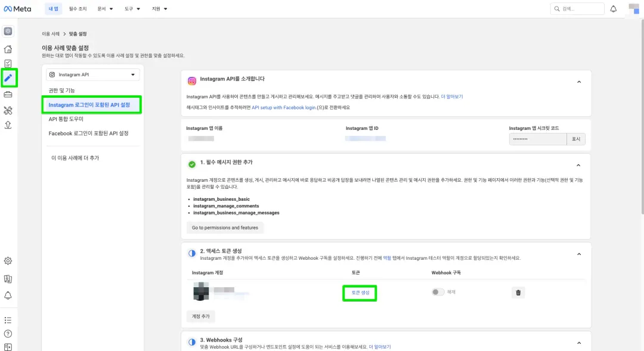This screenshot has width=644, height=351.
Task: Open the 도구 dropdown menu
Action: click(x=132, y=8)
